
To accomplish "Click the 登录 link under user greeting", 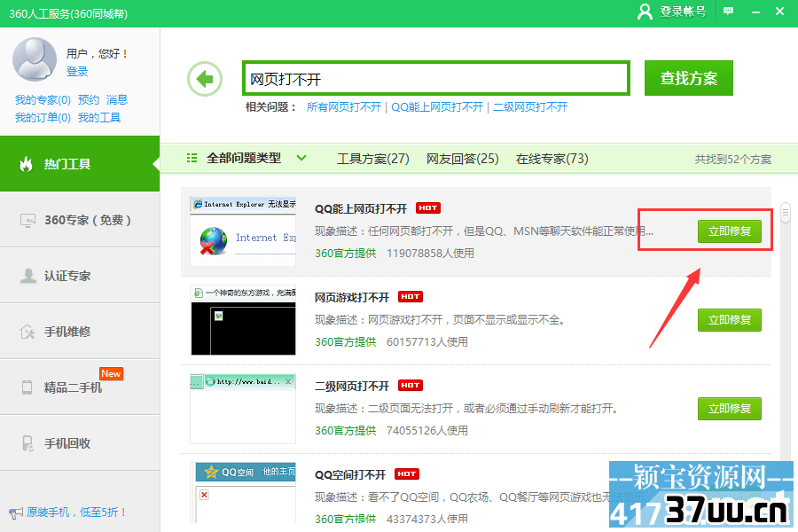I will click(x=77, y=71).
